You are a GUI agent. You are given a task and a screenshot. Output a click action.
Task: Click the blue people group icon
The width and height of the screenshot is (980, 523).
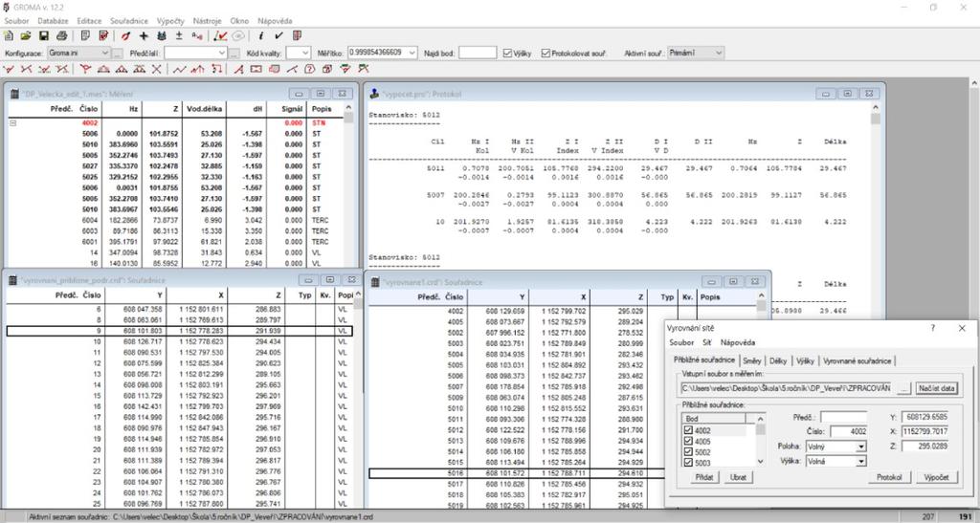(161, 36)
